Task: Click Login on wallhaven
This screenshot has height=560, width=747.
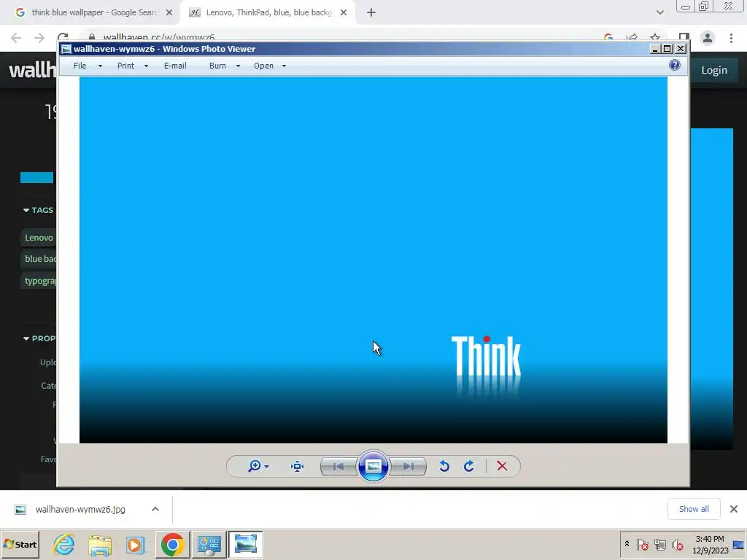Action: point(714,70)
